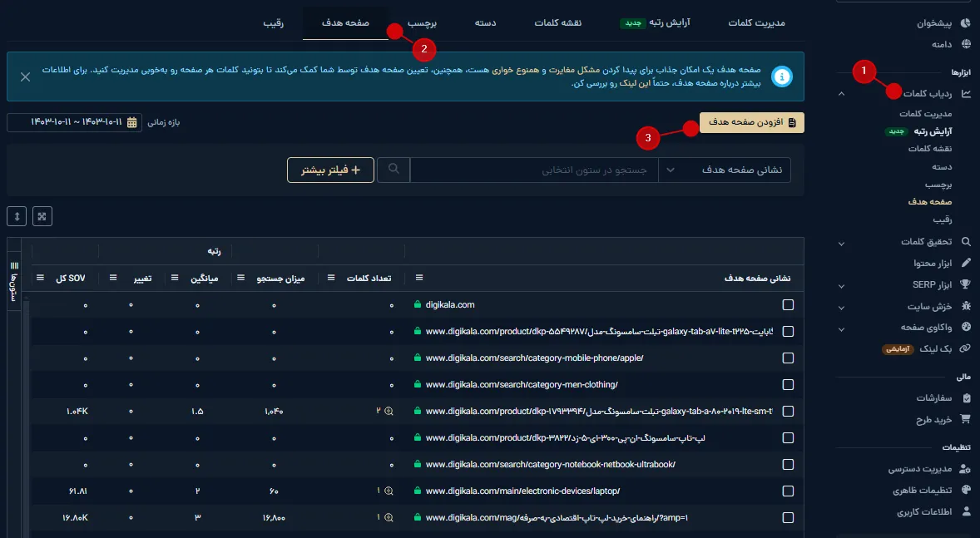Open the نشانی صفحه هدف column dropdown
Screen dimensions: 980x538
[725, 170]
